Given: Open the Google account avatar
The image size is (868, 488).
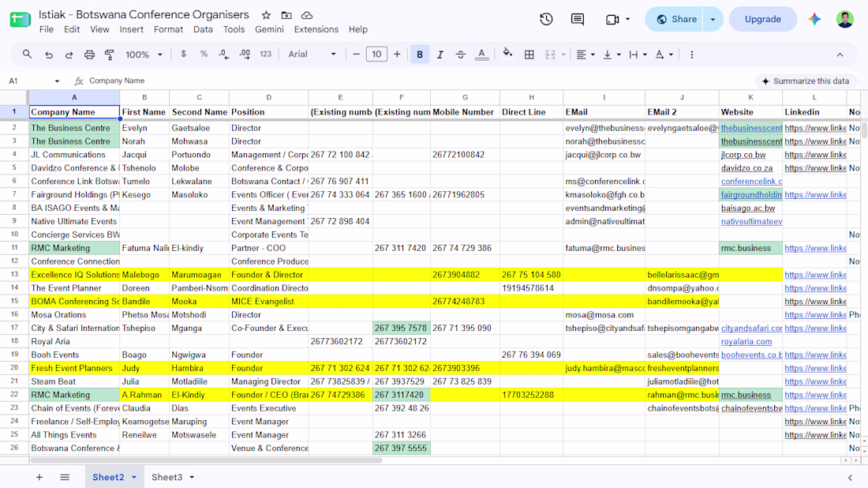Looking at the screenshot, I should [x=845, y=19].
